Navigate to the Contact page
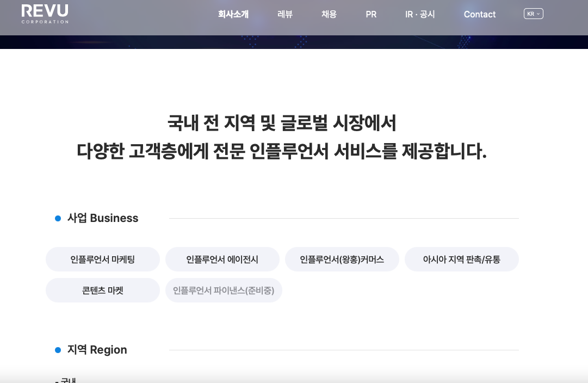588x383 pixels. 480,14
